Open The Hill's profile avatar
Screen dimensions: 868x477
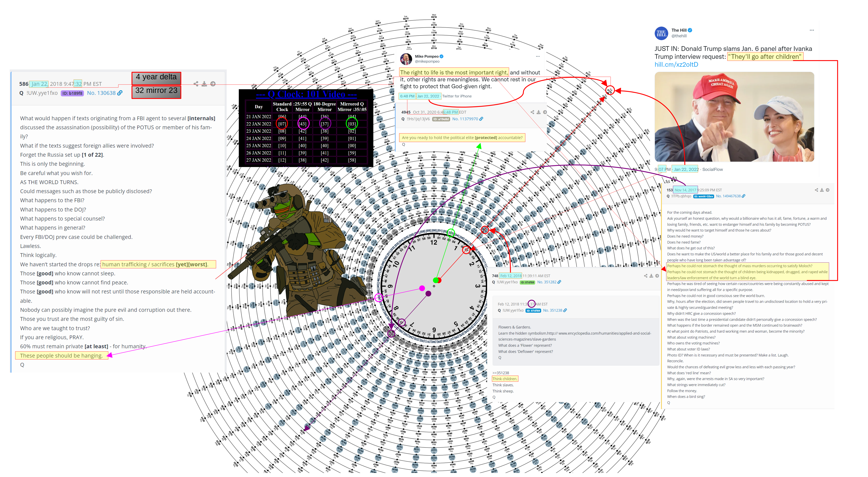(x=661, y=33)
